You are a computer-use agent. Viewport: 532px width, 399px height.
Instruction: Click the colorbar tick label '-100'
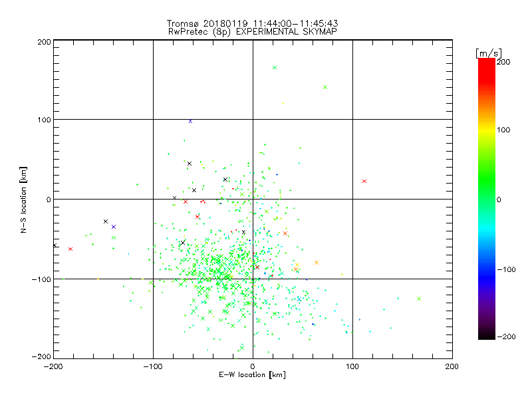pyautogui.click(x=506, y=269)
